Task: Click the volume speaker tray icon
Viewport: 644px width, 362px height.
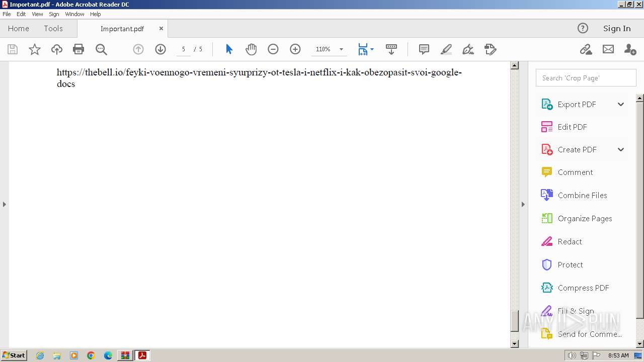Action: point(572,355)
